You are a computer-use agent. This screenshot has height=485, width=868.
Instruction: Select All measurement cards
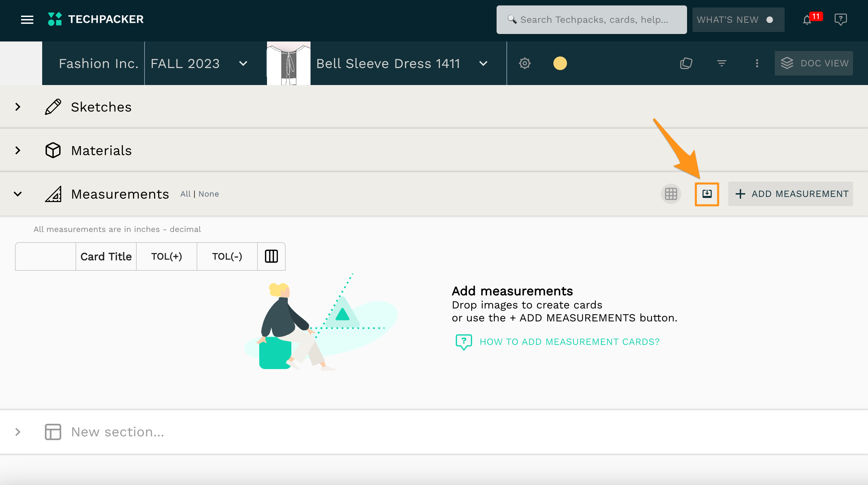[185, 194]
